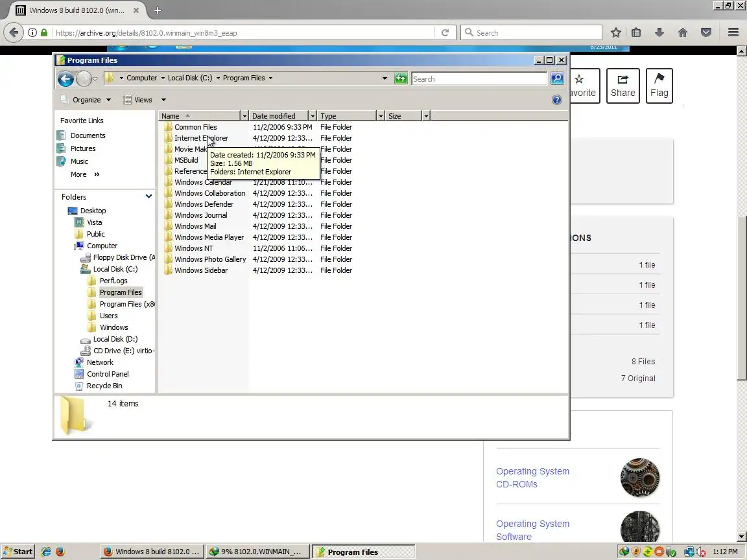This screenshot has height=560, width=747.
Task: Switch to Windows 8 build browser tab
Action: pyautogui.click(x=77, y=10)
